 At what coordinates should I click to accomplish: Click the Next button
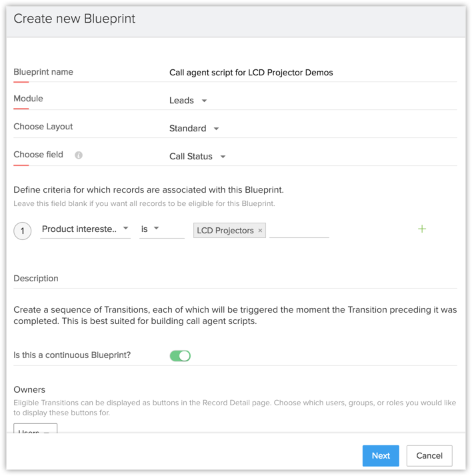[381, 455]
